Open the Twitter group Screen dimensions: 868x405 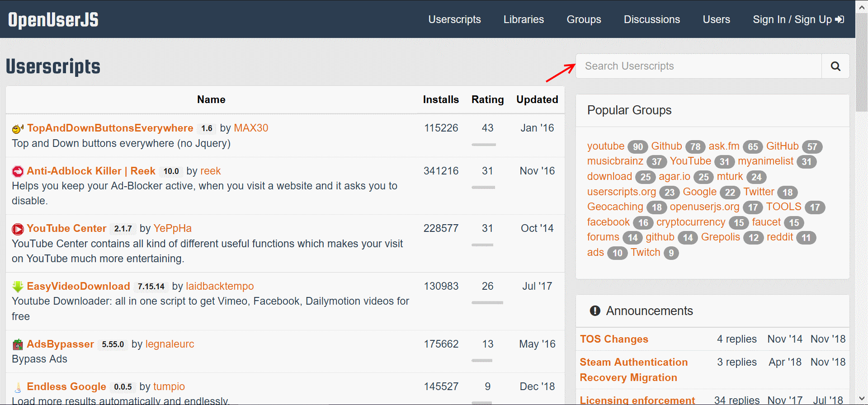759,192
